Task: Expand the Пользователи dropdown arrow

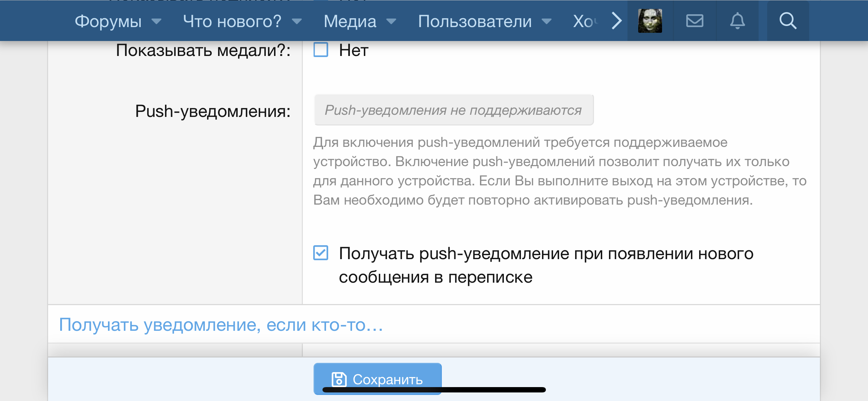Action: tap(546, 22)
